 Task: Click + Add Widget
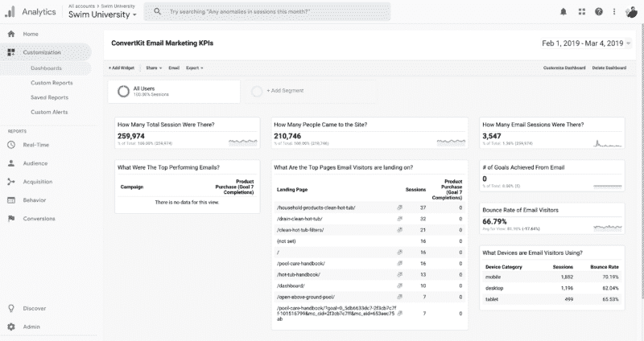point(122,68)
